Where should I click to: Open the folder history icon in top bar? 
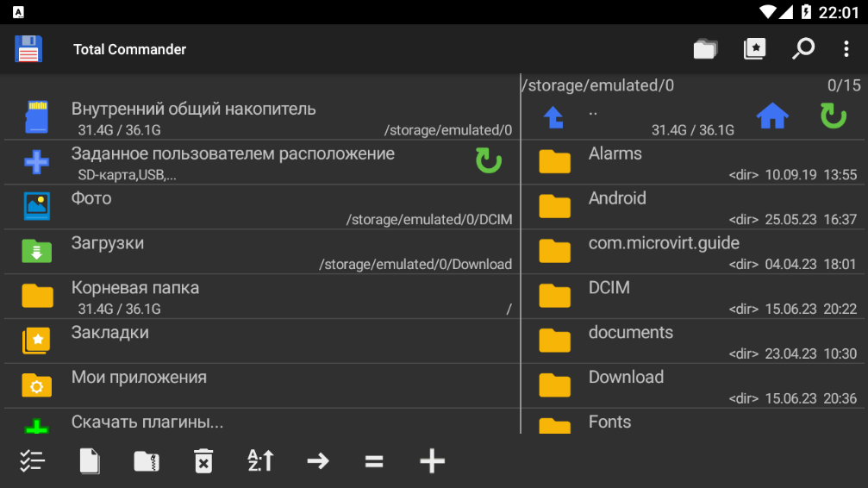[x=705, y=49]
